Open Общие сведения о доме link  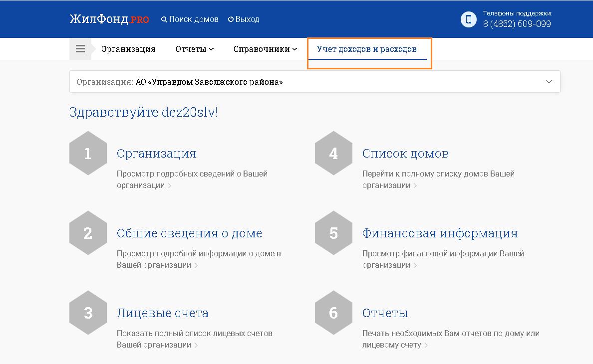tap(189, 233)
